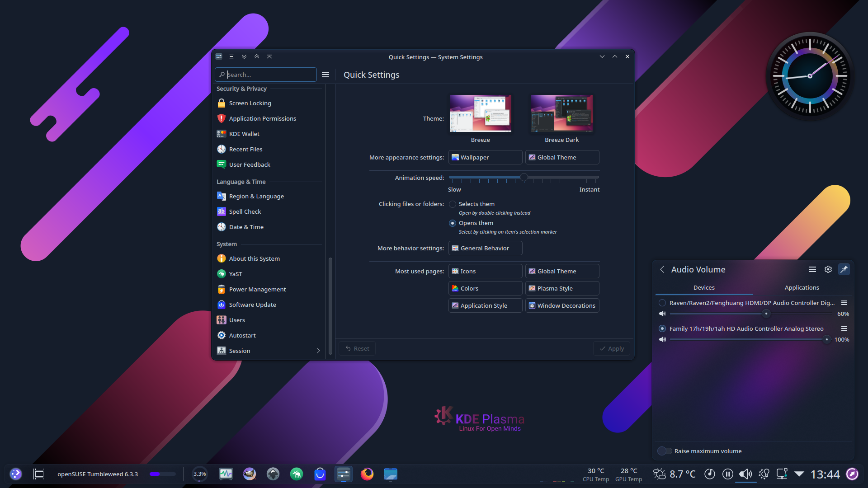Click media pause icon in system tray

click(727, 474)
